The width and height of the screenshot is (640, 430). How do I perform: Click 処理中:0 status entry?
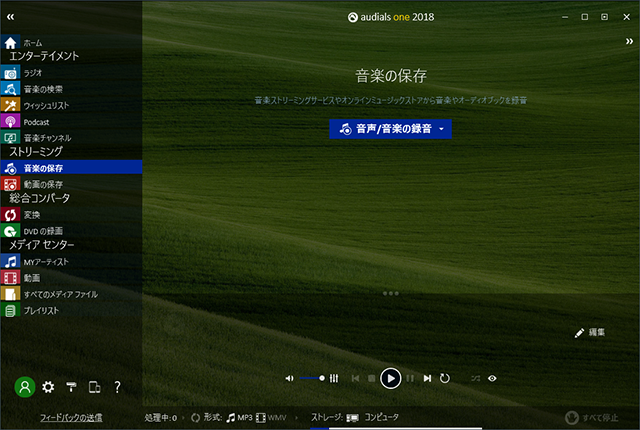coord(161,417)
